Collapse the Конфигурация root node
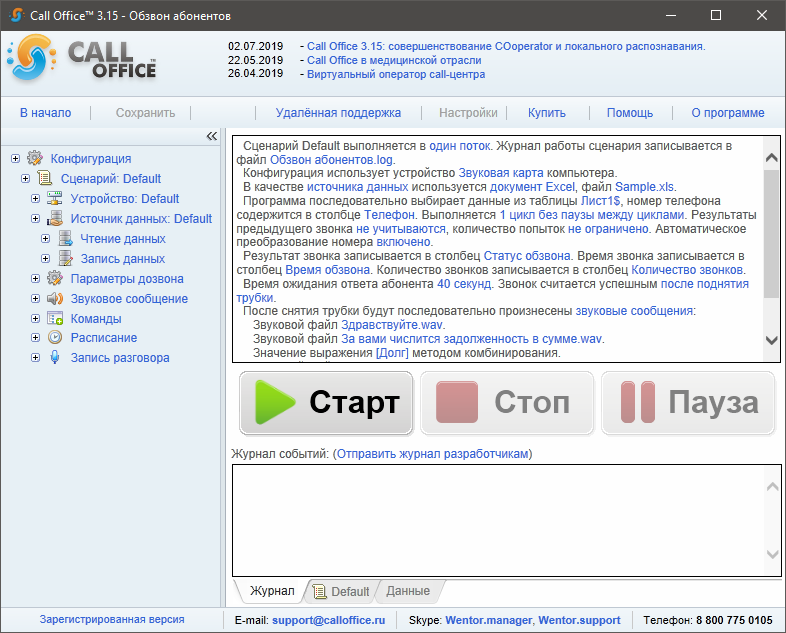786x633 pixels. (x=16, y=158)
